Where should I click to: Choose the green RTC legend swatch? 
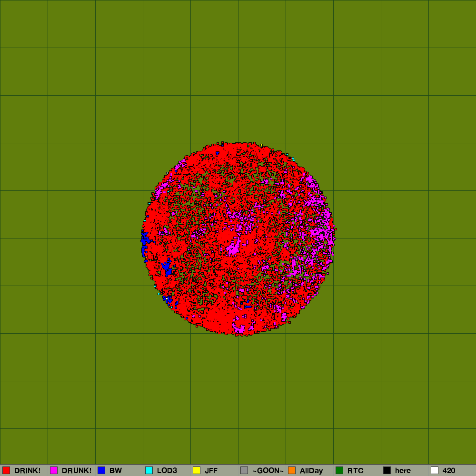[x=339, y=470]
